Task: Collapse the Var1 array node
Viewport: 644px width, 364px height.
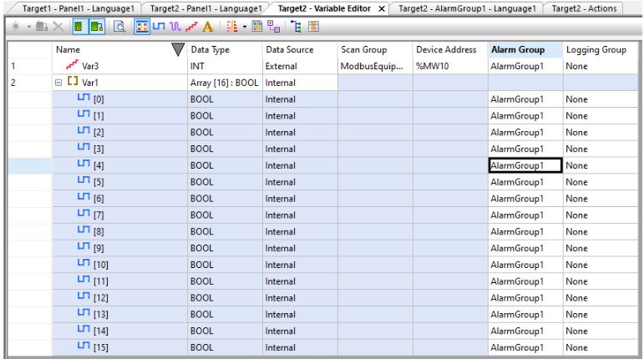Action: [58, 83]
